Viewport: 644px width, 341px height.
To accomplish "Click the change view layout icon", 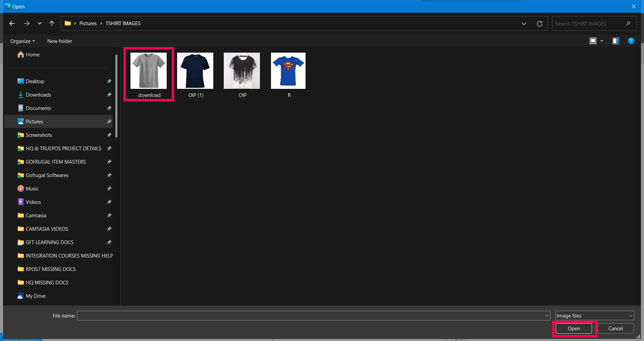I will tap(593, 41).
